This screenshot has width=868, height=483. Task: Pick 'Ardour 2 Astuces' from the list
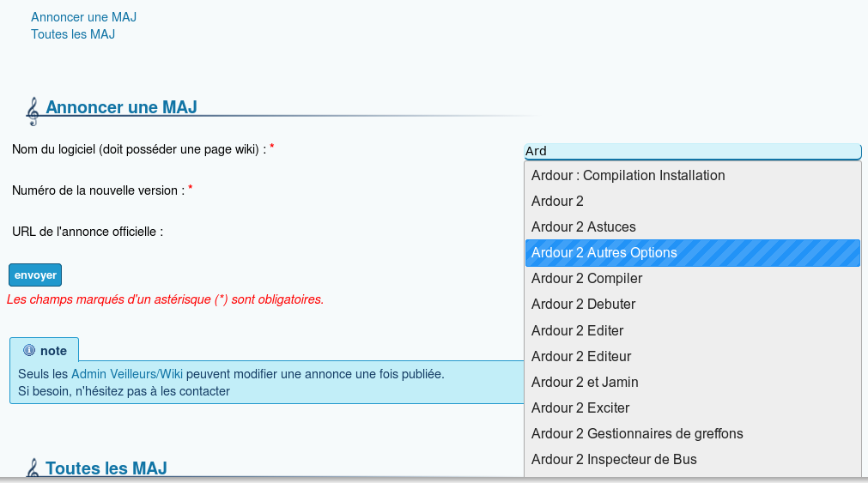click(693, 226)
